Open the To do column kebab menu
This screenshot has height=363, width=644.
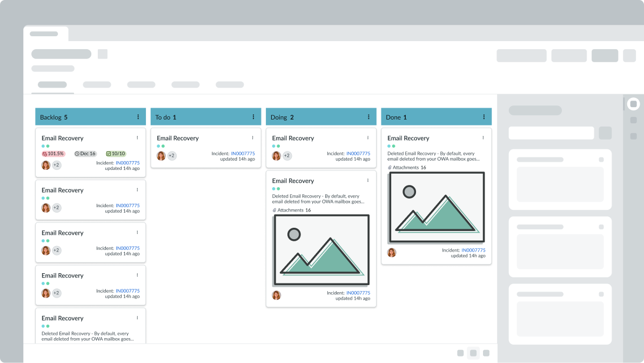tap(253, 117)
